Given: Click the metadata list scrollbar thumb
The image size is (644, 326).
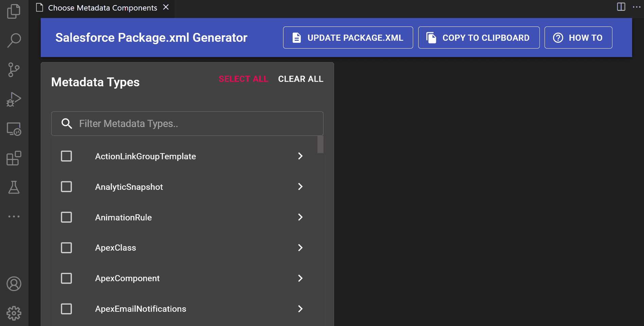Looking at the screenshot, I should point(320,145).
